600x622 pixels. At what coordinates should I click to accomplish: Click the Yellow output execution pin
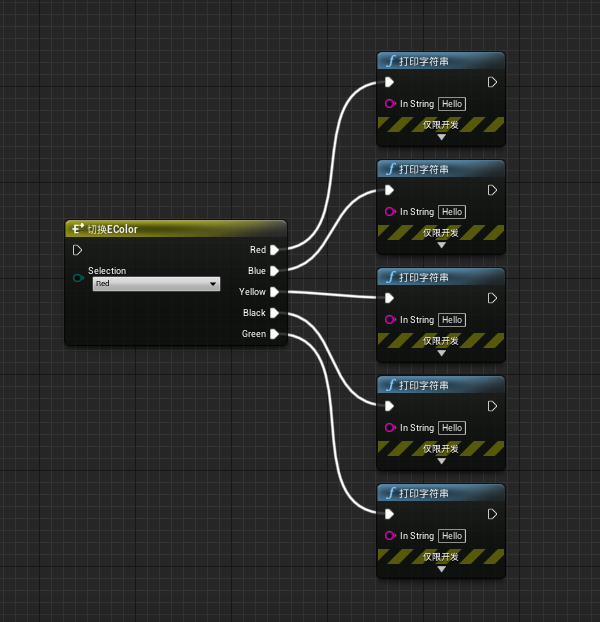(275, 292)
